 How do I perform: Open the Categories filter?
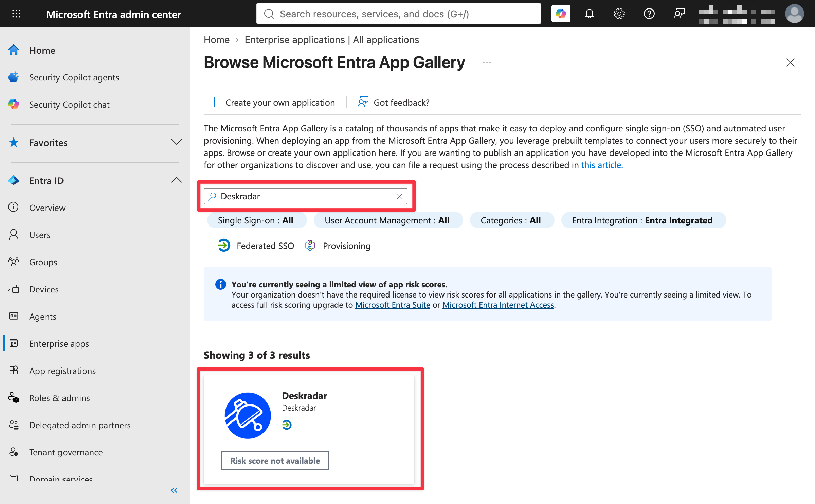(512, 220)
